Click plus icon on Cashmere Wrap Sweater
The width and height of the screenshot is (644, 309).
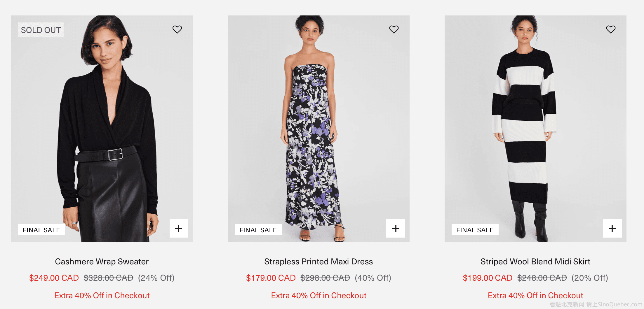(179, 228)
